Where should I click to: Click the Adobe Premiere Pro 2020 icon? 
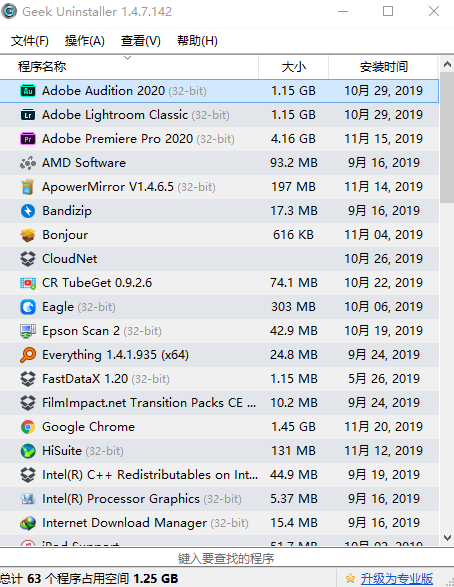click(x=28, y=139)
